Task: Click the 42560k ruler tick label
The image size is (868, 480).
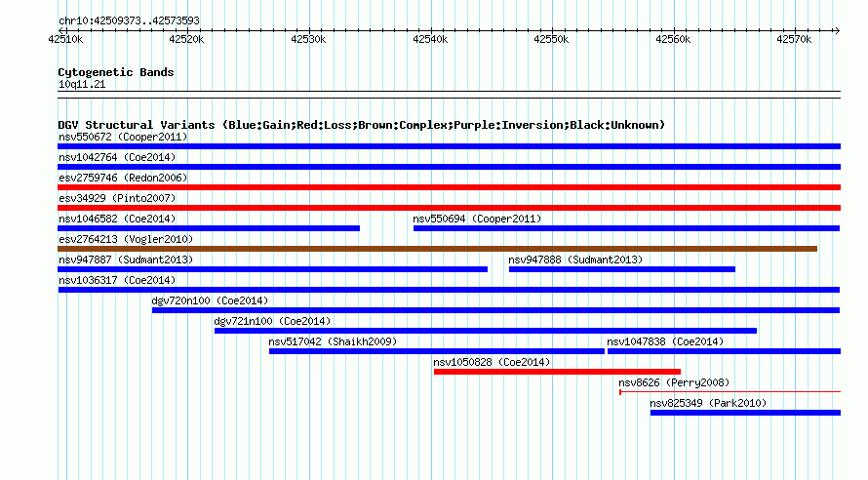Action: click(x=673, y=39)
